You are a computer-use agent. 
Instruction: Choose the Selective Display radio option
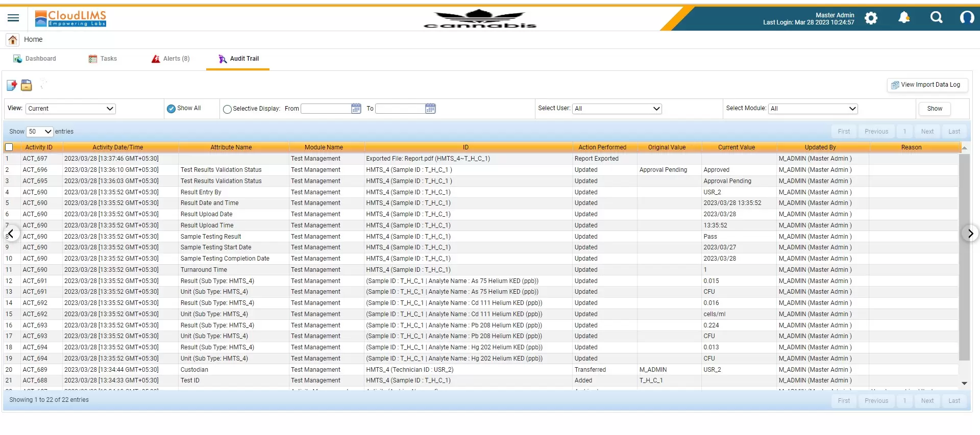[228, 109]
